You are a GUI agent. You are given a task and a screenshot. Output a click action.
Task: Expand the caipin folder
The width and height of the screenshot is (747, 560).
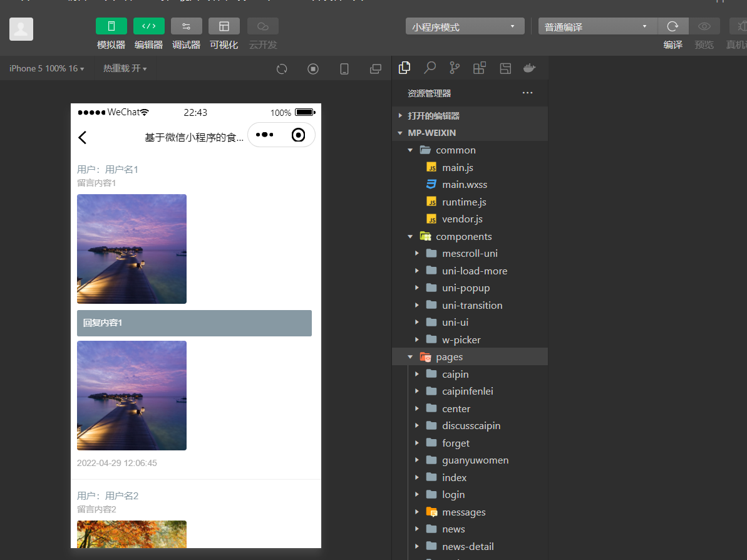pos(470,374)
